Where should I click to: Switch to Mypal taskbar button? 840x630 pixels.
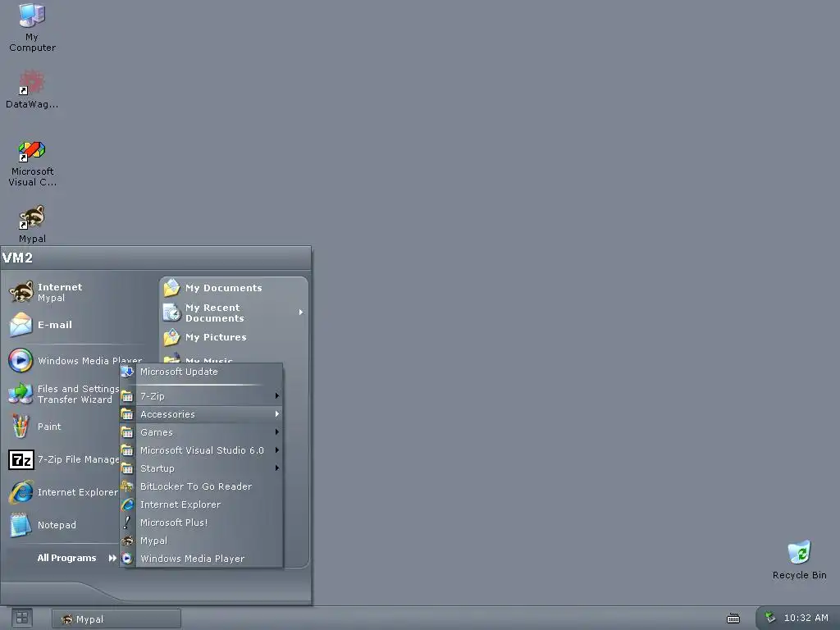(116, 619)
